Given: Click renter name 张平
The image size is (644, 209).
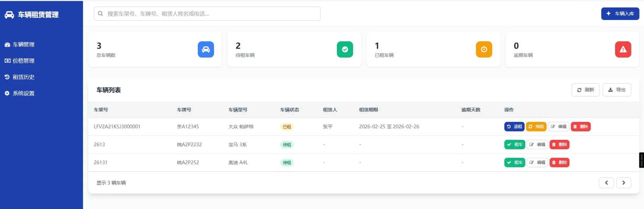Looking at the screenshot, I should (328, 126).
